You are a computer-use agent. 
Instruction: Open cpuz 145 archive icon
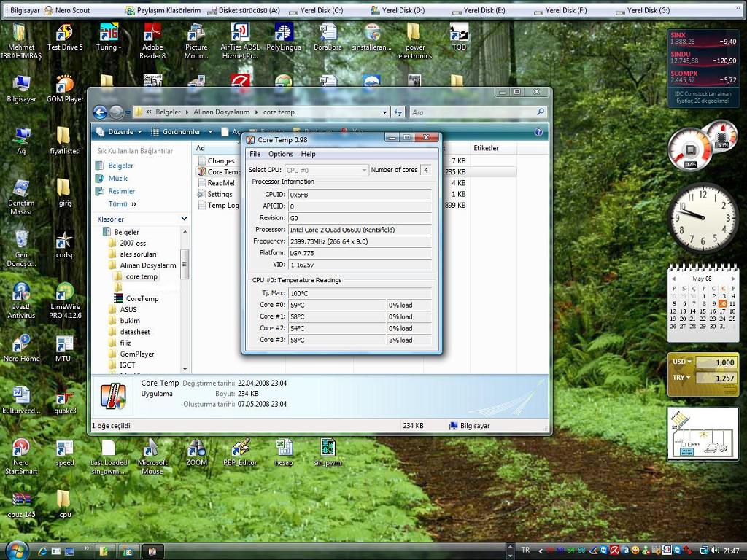[x=21, y=505]
